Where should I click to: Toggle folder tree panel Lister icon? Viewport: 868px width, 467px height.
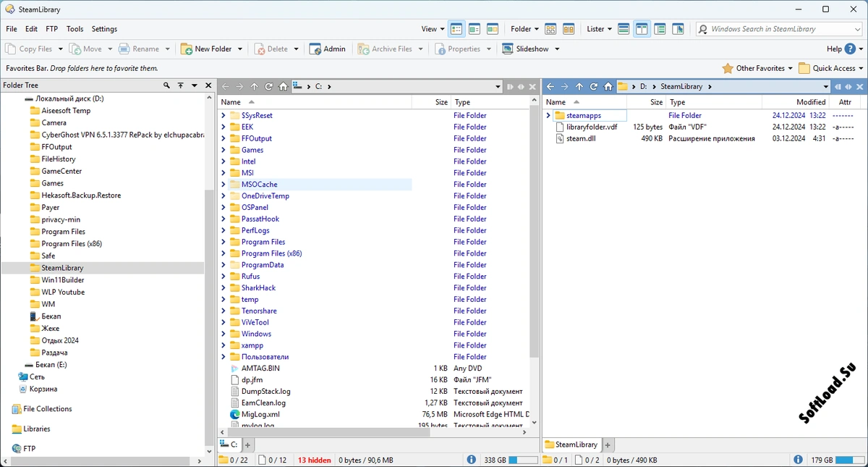[660, 29]
